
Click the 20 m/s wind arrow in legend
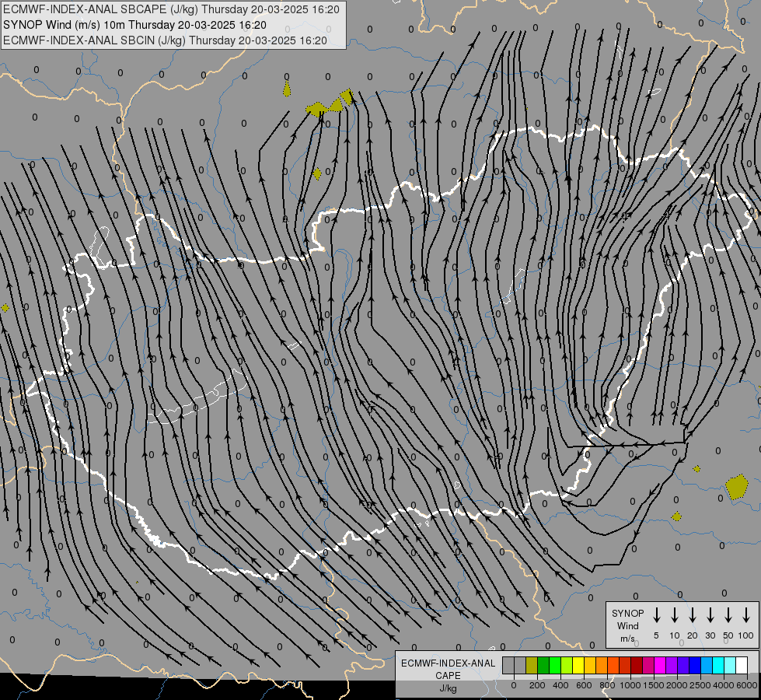click(693, 615)
